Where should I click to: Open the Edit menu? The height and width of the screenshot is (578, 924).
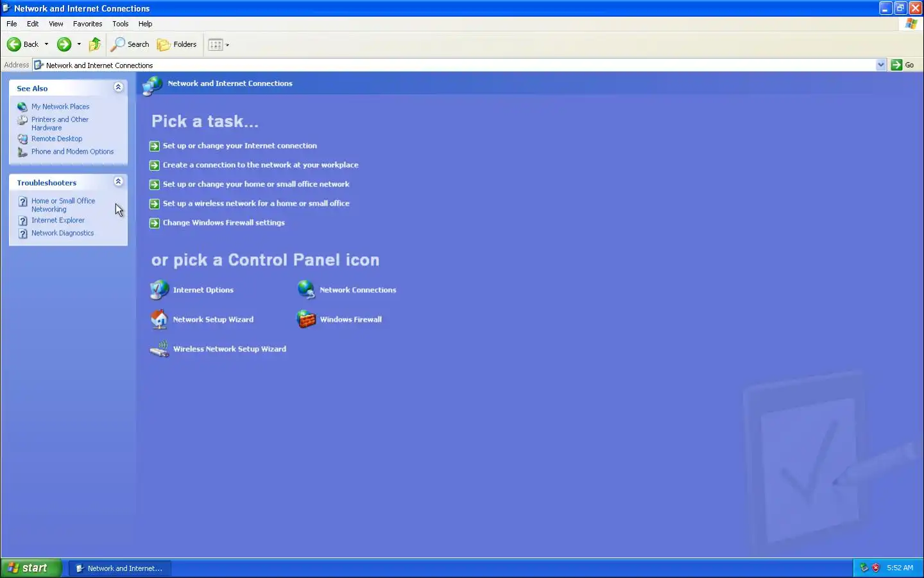[33, 24]
